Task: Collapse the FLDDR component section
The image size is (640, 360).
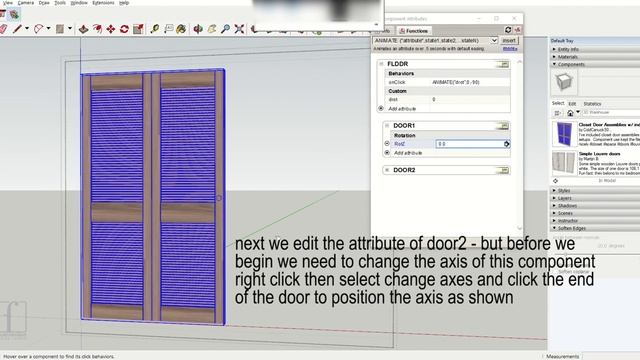Action: pos(381,64)
